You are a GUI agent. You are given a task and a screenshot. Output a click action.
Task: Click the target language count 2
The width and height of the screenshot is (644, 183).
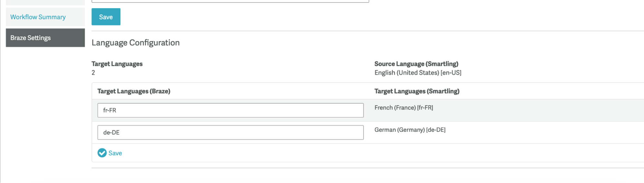[93, 73]
